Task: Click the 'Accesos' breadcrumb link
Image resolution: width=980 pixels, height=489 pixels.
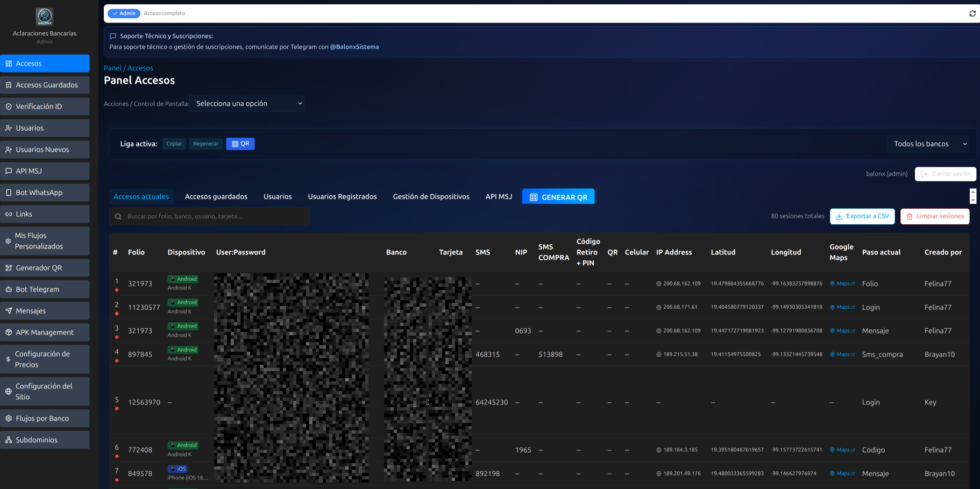Action: pos(140,68)
